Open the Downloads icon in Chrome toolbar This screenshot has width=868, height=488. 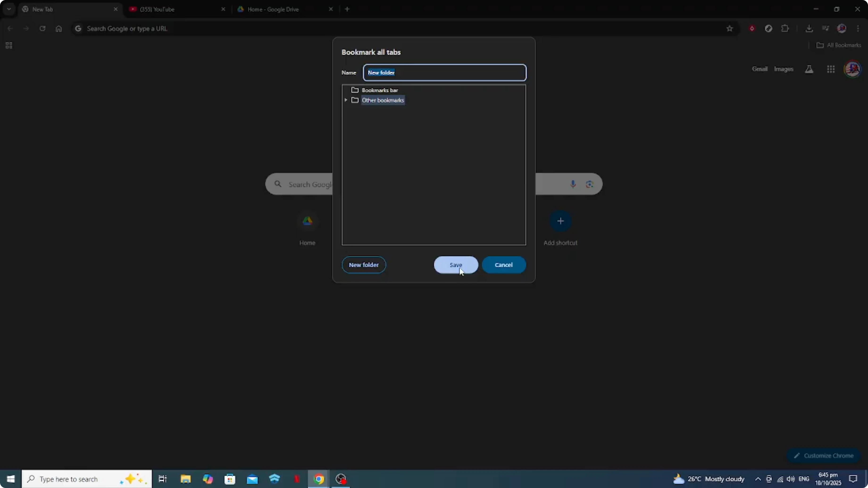coord(809,28)
